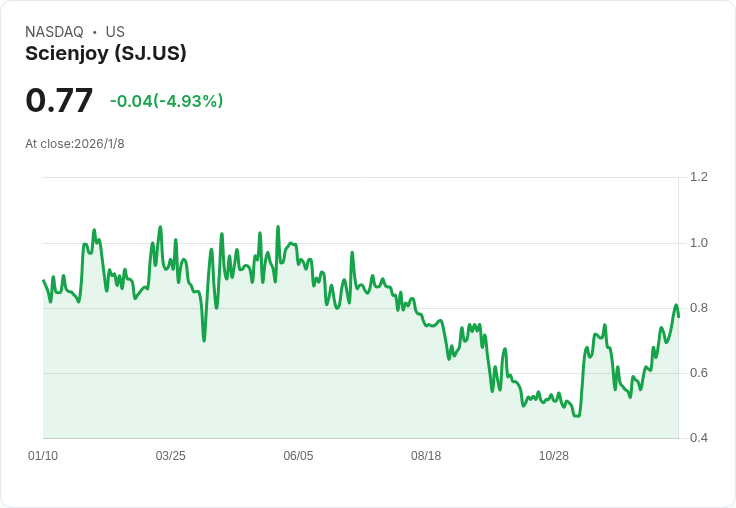Screen dimensions: 736x508
Task: Click the 1.0 y-axis label
Action: tap(699, 243)
